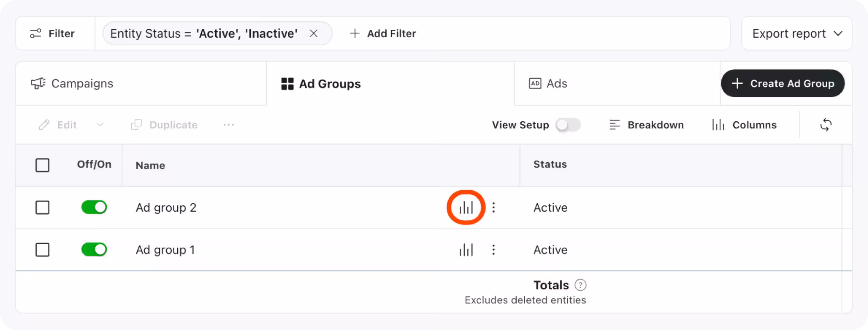Remove the Entity Status filter

point(313,33)
